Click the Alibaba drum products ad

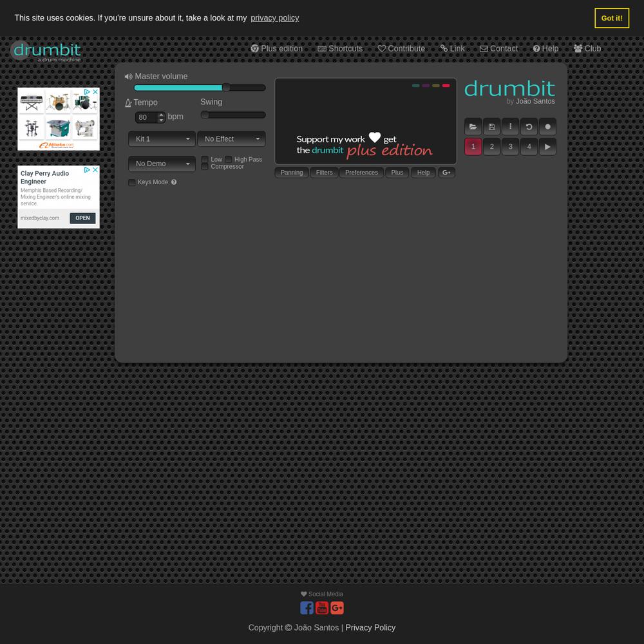pos(59,119)
